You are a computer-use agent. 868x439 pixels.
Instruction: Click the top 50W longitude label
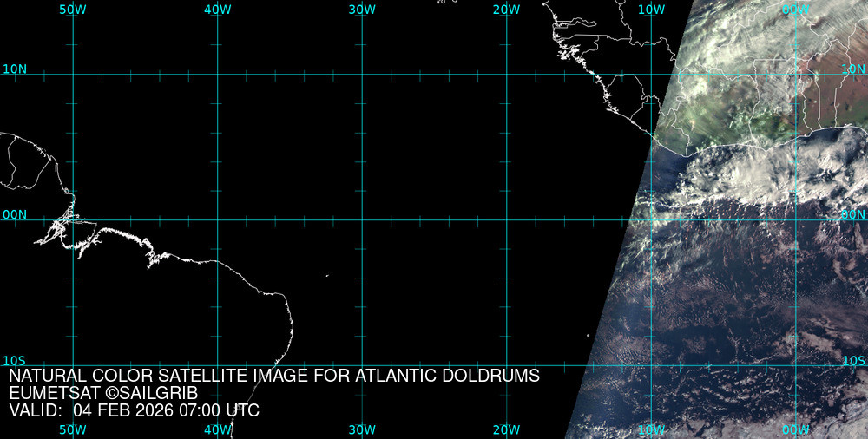pos(72,10)
